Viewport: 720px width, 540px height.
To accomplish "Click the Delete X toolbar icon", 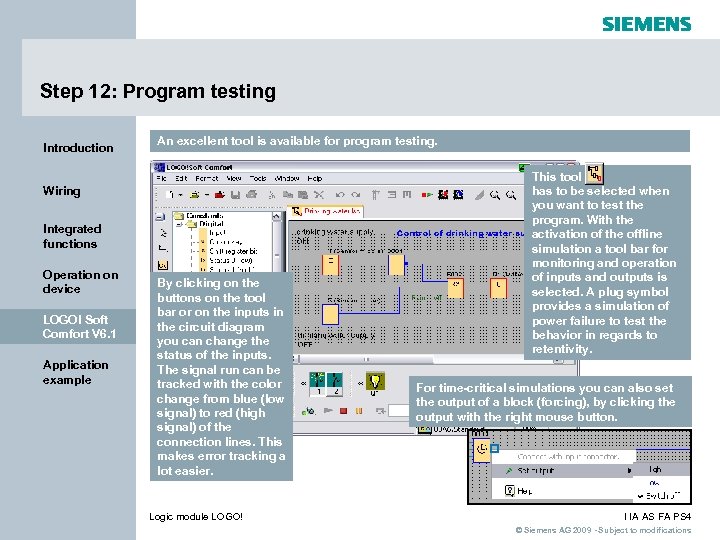I will pyautogui.click(x=319, y=195).
